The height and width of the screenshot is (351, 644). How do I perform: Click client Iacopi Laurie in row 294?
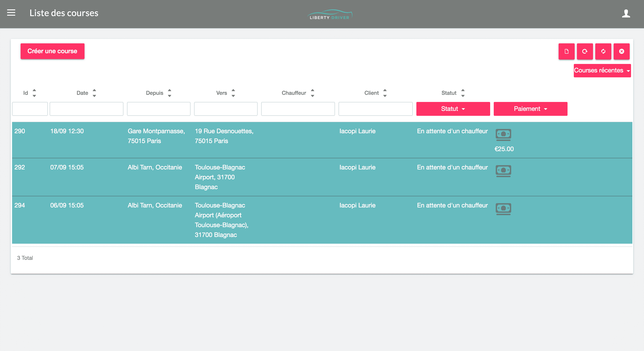click(357, 205)
